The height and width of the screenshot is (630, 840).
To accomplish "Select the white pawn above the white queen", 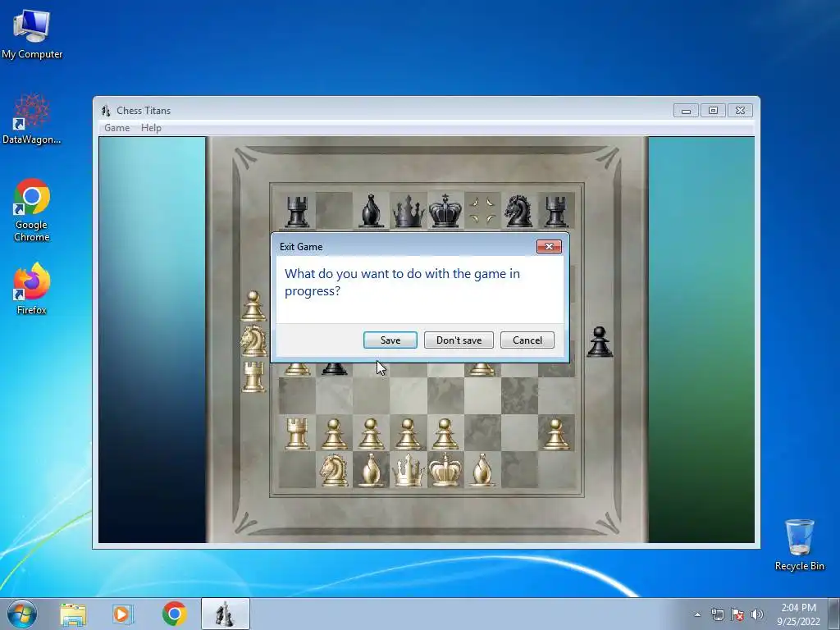I will point(408,434).
